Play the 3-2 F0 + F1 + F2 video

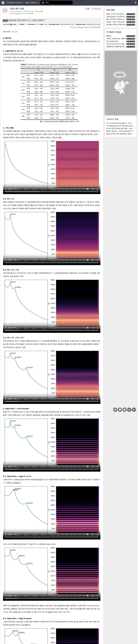pos(5,328)
